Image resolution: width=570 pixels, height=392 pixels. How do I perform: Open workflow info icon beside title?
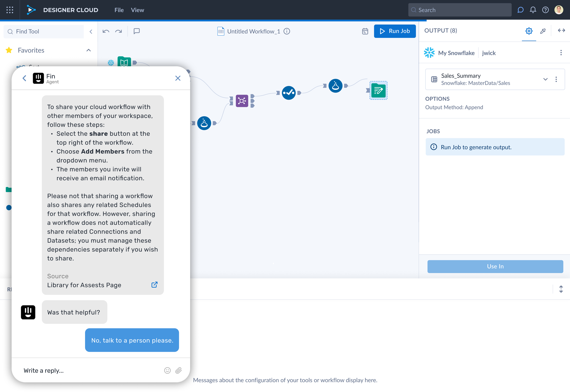287,31
